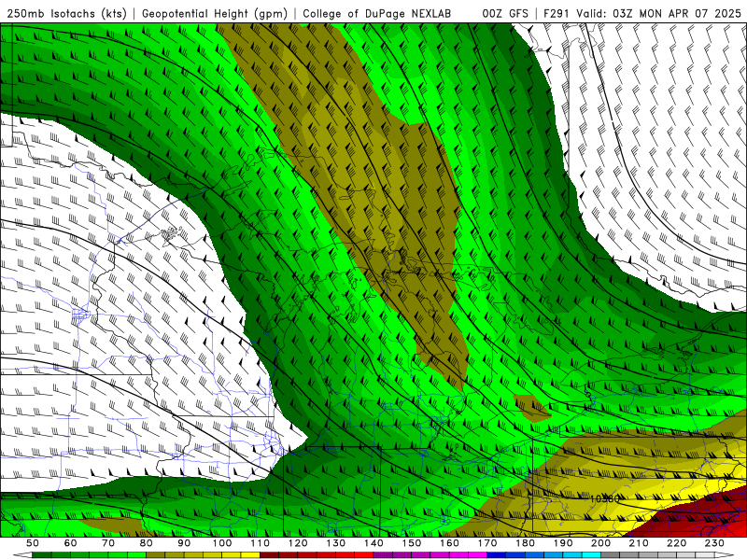Click the '120' value on the color scale
The image size is (747, 560).
click(298, 543)
